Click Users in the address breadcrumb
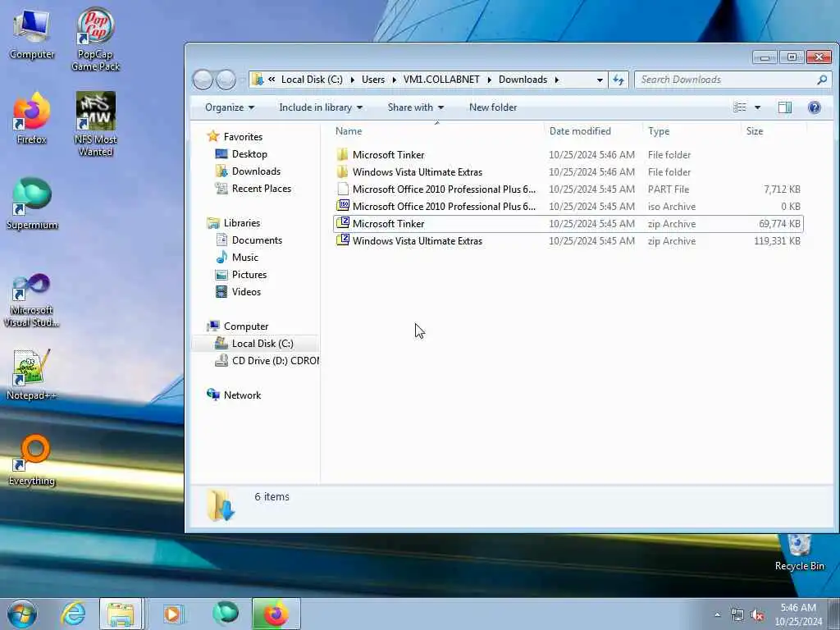The height and width of the screenshot is (630, 840). click(x=373, y=80)
